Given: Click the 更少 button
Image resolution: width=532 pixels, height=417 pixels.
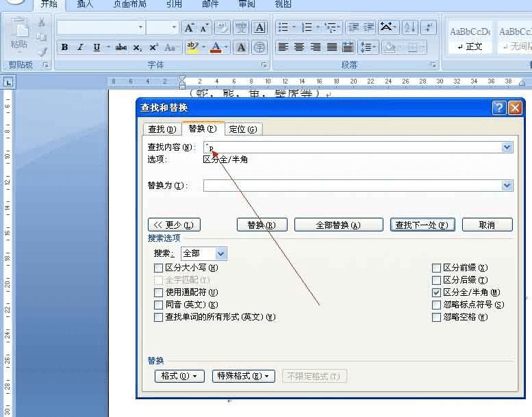Looking at the screenshot, I should point(174,225).
